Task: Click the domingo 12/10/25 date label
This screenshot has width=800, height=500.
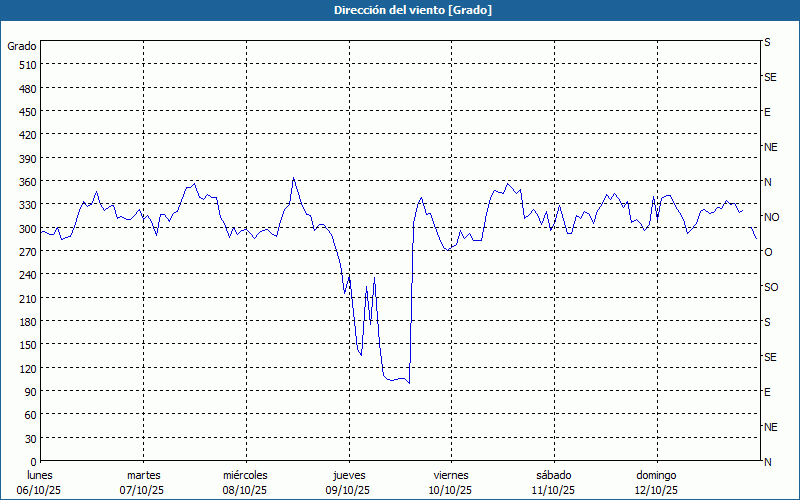Action: tap(655, 482)
